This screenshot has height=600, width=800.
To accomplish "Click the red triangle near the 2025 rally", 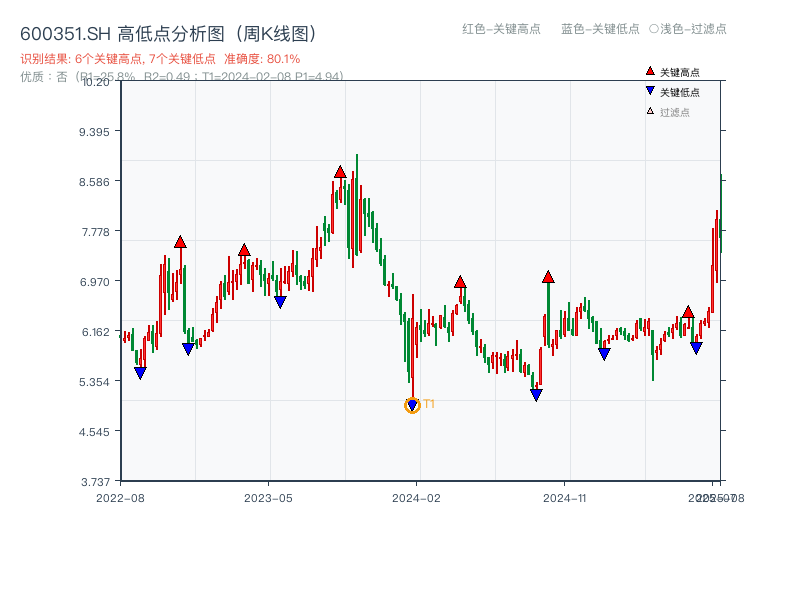I will point(688,313).
